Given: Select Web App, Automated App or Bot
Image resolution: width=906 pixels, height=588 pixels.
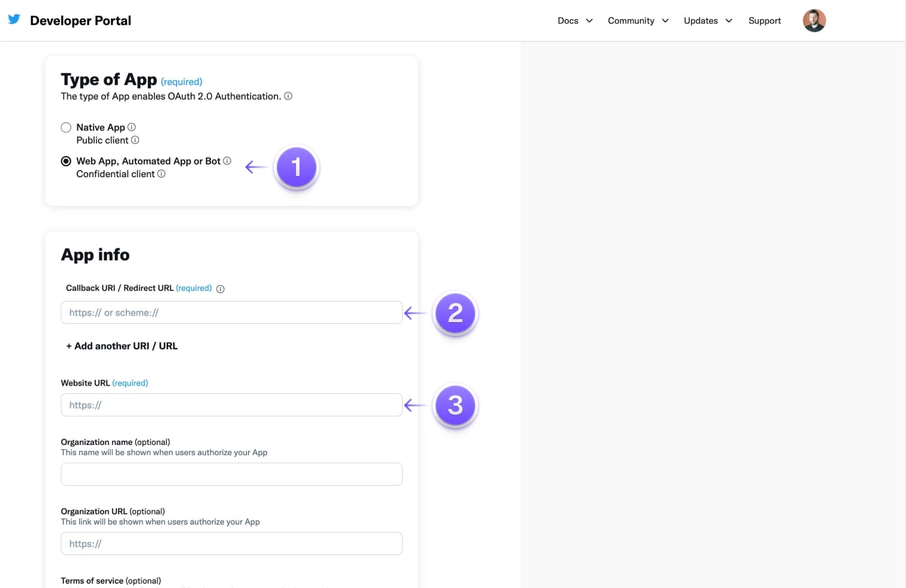Looking at the screenshot, I should 66,160.
